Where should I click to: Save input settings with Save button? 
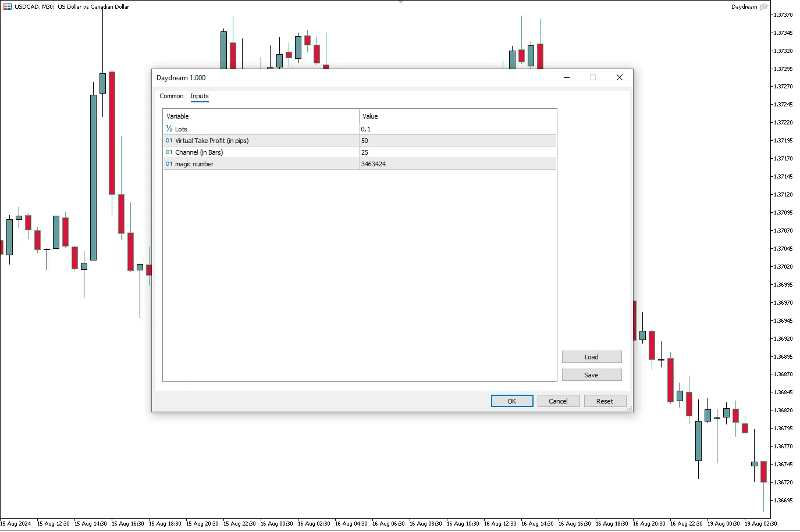(x=592, y=375)
